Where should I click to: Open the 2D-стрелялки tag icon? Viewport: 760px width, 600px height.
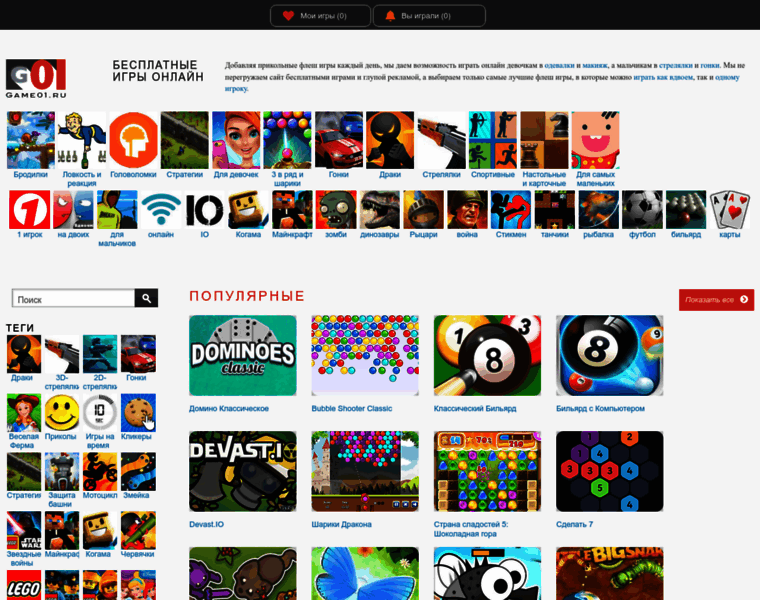tap(100, 354)
